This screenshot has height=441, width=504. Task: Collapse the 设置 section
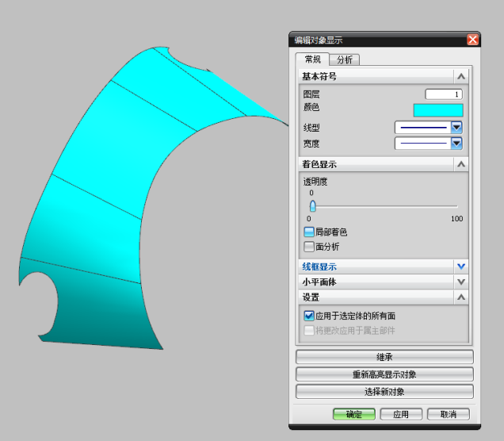pyautogui.click(x=461, y=297)
